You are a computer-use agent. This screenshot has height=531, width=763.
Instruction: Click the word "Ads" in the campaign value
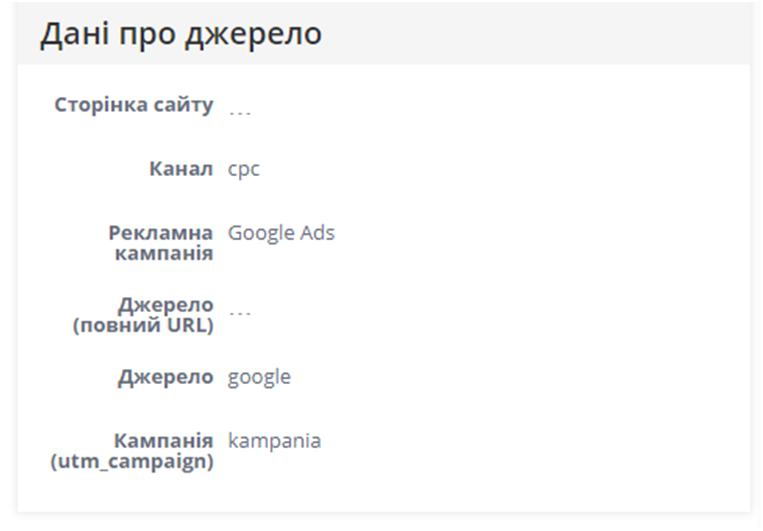[317, 233]
